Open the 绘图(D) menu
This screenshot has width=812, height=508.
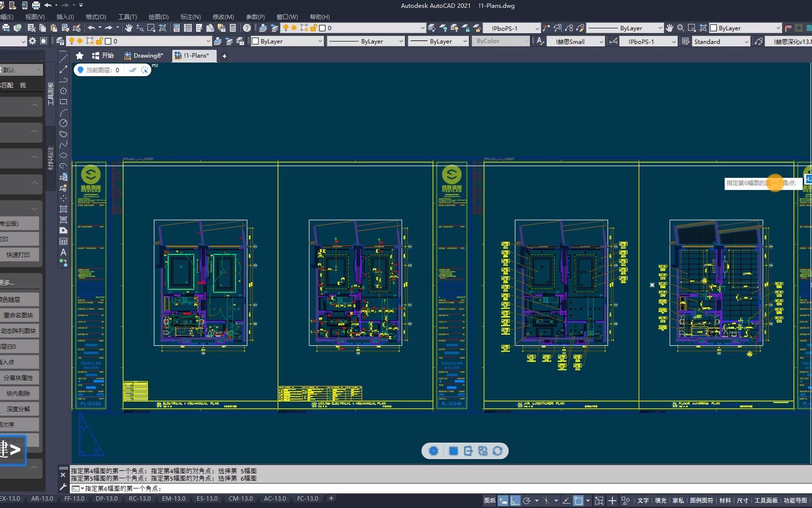coord(158,17)
